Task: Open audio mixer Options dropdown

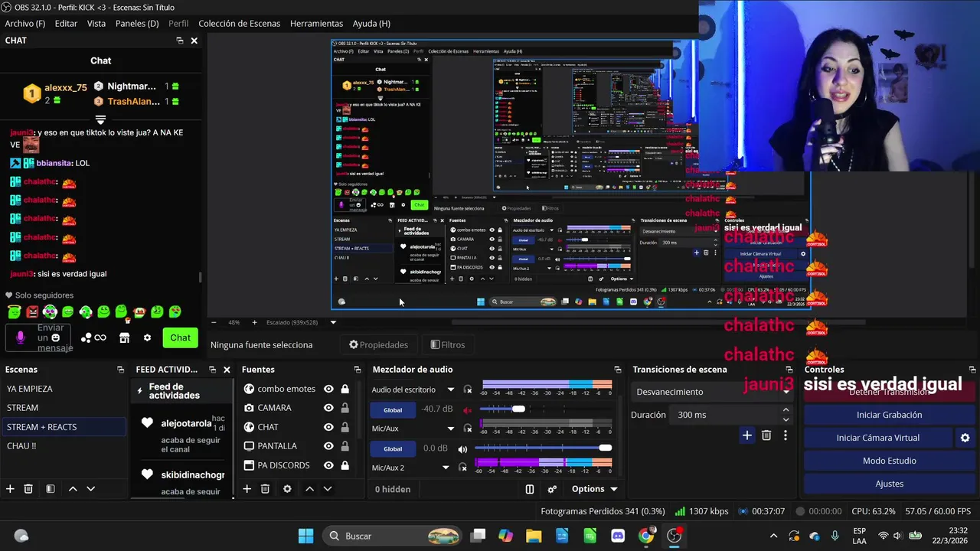Action: (594, 489)
